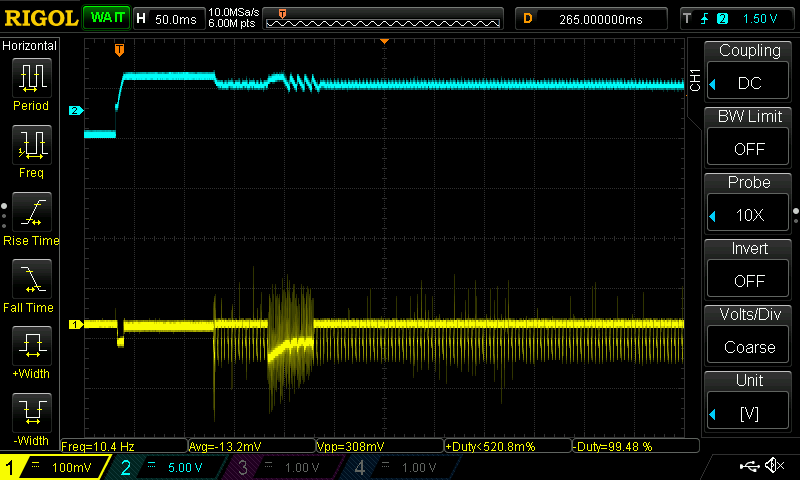Select the Period measurement icon

click(32, 78)
